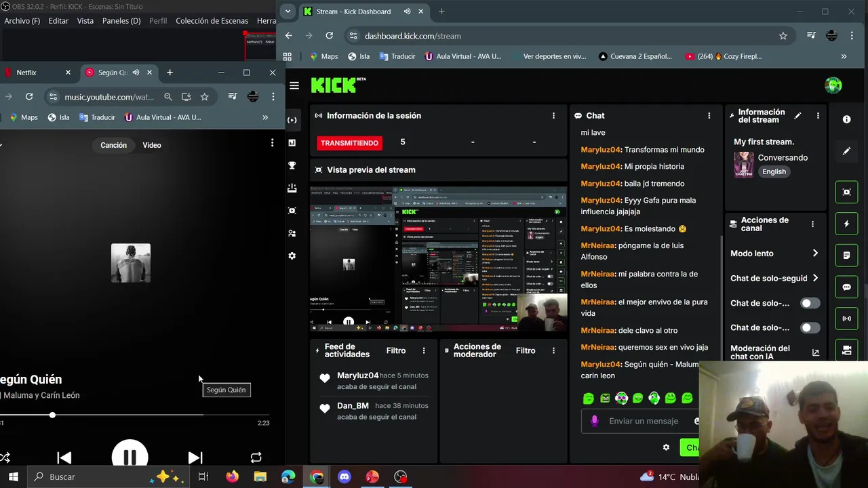Switch to Video tab in YouTube Music
Screen dimensions: 868x488
[152, 145]
